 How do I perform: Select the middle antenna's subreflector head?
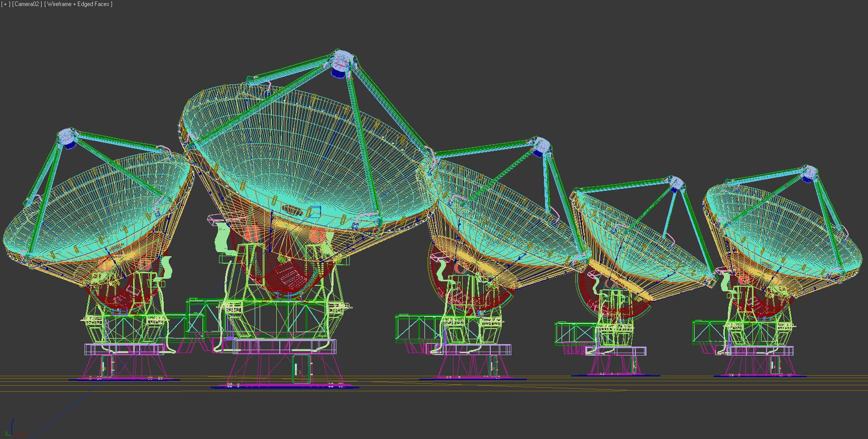point(540,145)
